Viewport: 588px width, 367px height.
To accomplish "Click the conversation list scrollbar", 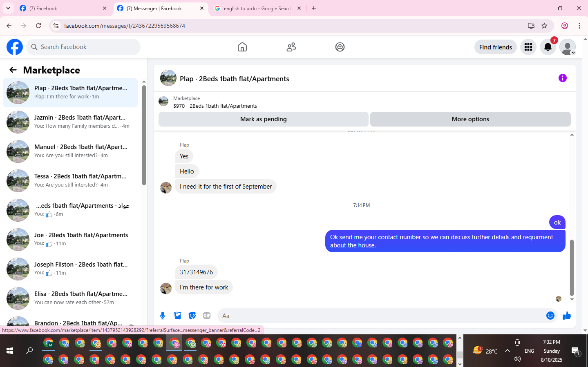I will point(144,135).
